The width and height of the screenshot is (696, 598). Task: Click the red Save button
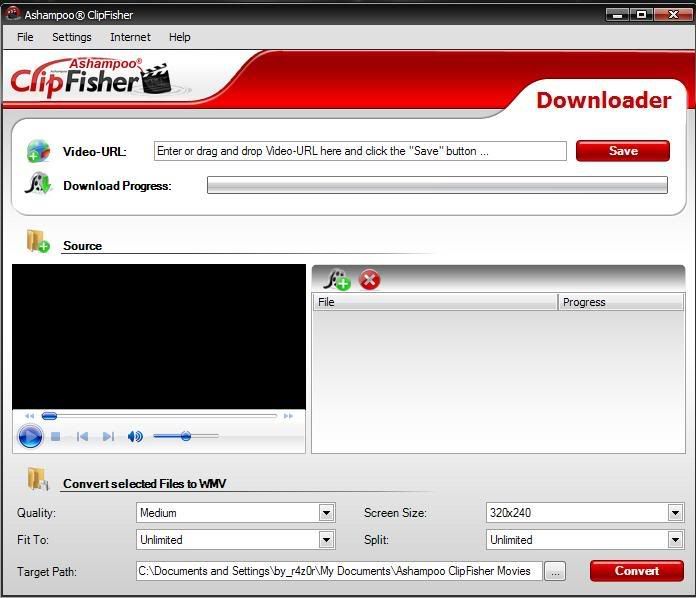[x=623, y=151]
